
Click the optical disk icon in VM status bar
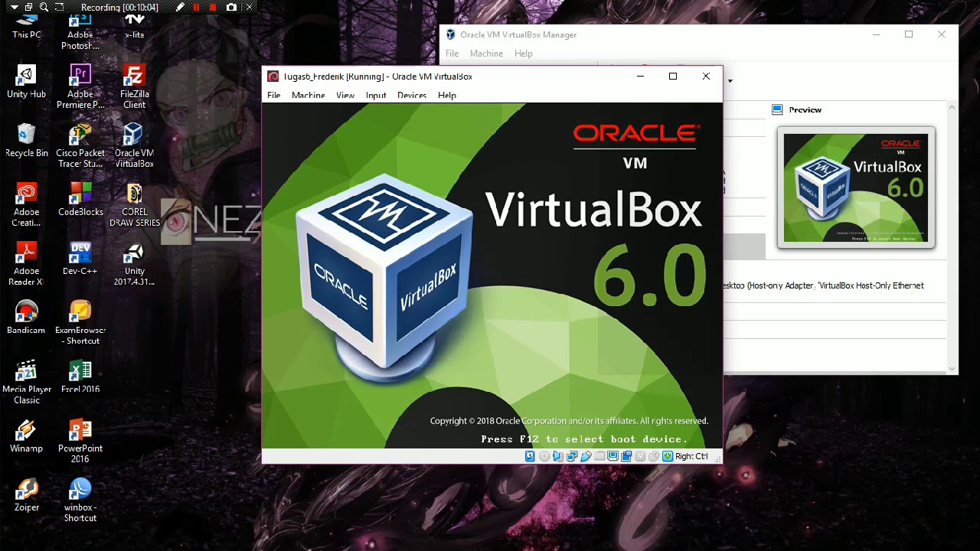[544, 456]
